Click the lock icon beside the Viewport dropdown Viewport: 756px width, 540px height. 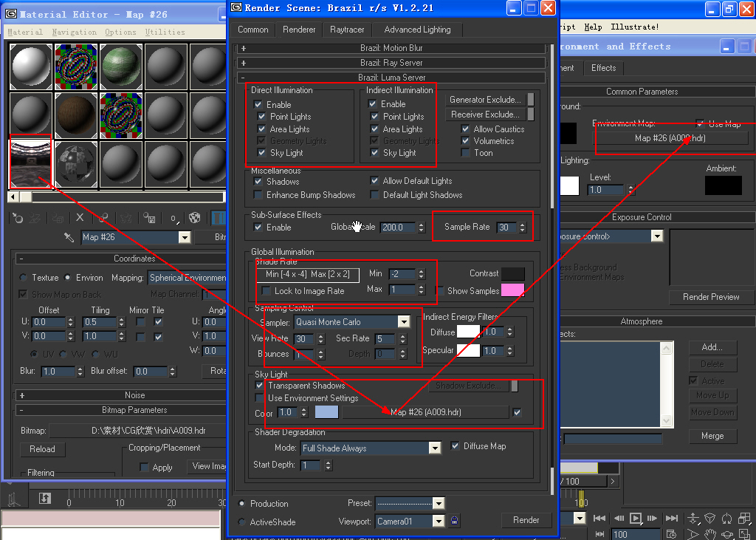point(454,521)
